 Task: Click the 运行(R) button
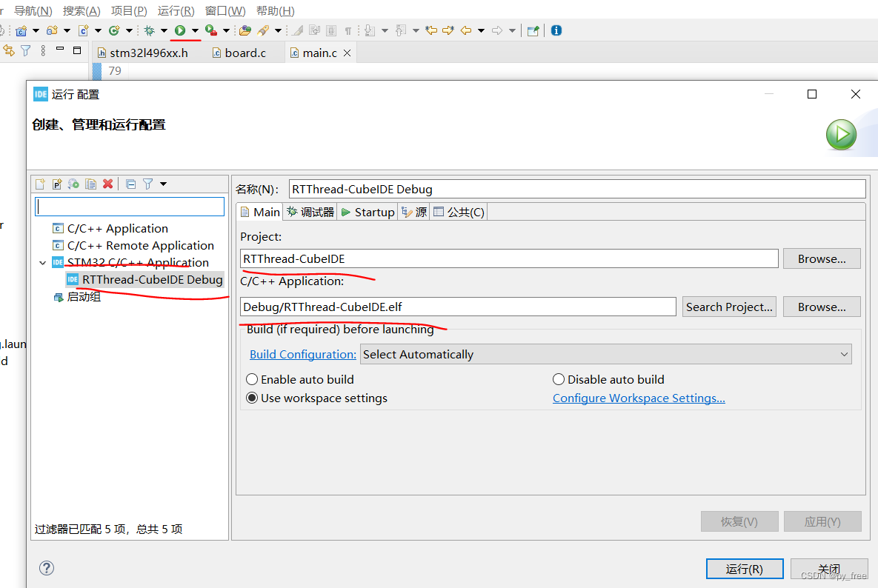(744, 569)
